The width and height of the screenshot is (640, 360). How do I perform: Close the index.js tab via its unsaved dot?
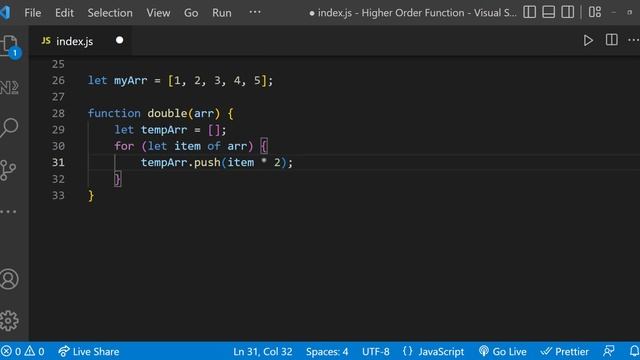[120, 40]
